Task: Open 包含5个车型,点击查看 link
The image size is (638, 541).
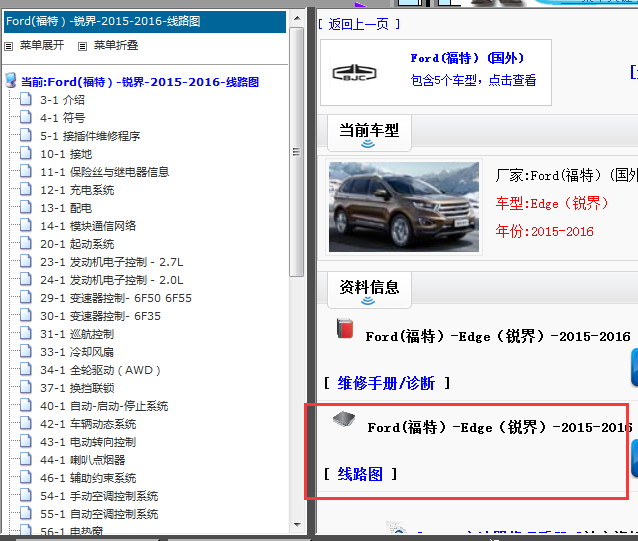Action: 473,80
